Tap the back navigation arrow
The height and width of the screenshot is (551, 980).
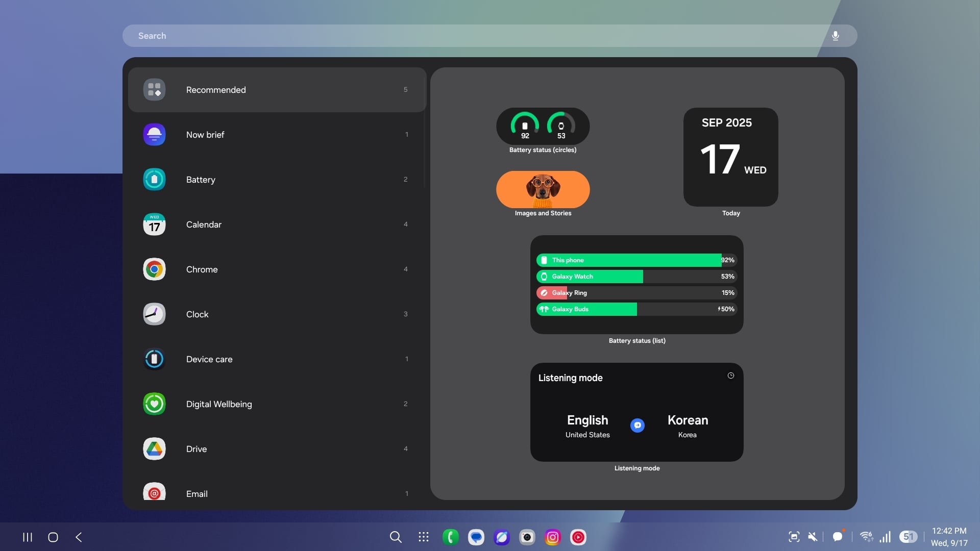pyautogui.click(x=79, y=537)
